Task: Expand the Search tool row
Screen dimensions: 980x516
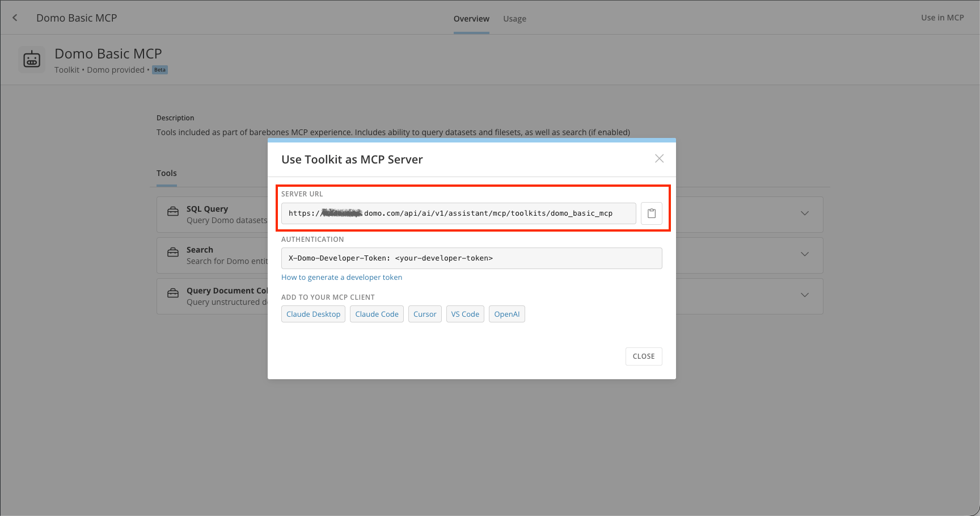Action: [x=804, y=254]
